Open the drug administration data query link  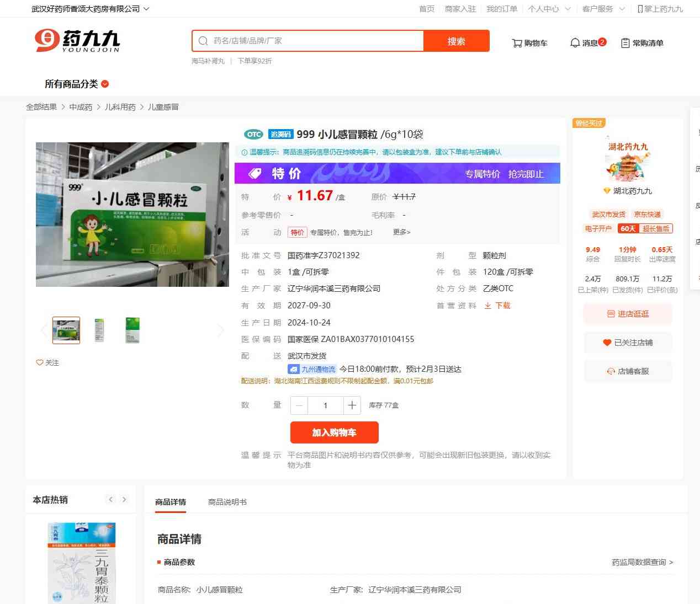tap(642, 562)
